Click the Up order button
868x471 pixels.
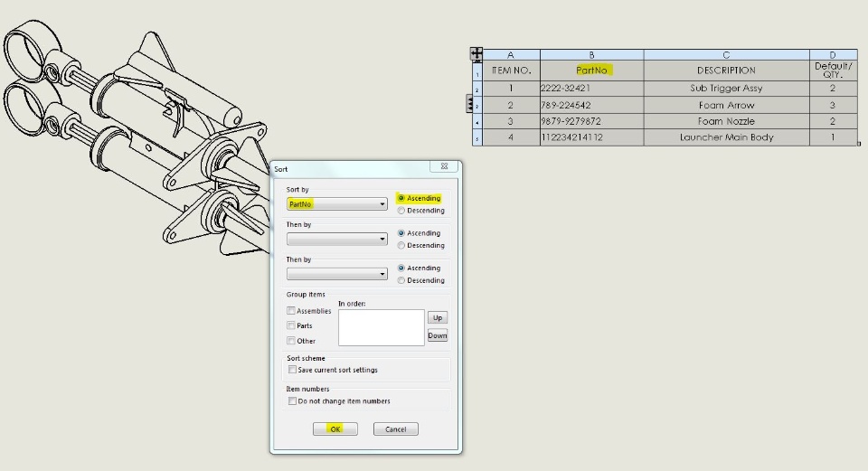[438, 317]
